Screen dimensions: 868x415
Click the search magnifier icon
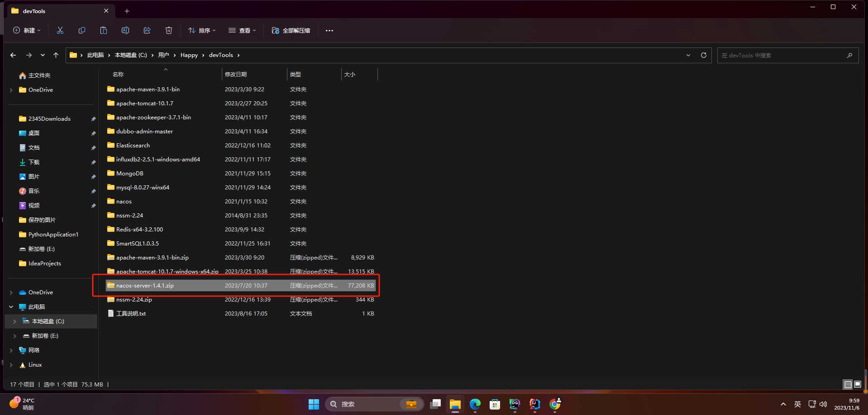coord(849,55)
